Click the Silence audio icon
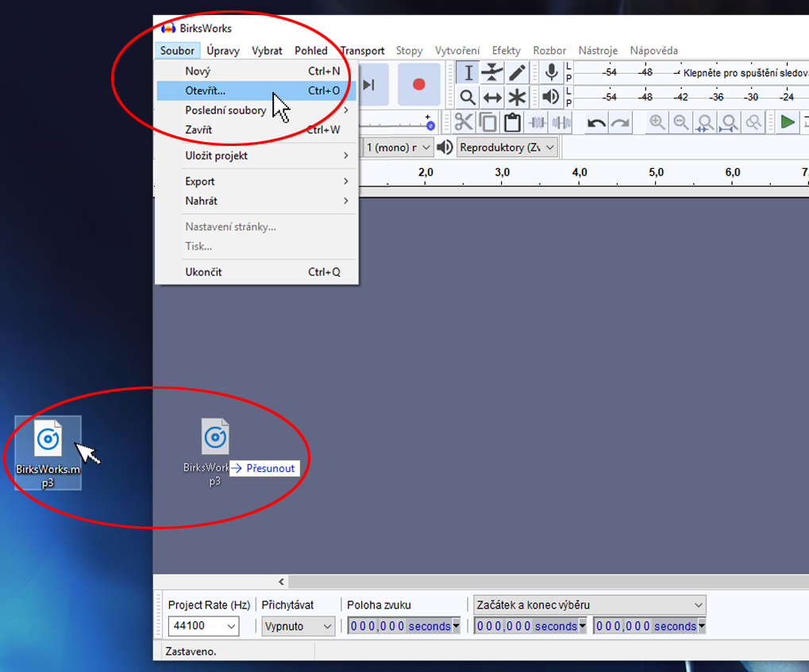This screenshot has height=672, width=809. [561, 123]
